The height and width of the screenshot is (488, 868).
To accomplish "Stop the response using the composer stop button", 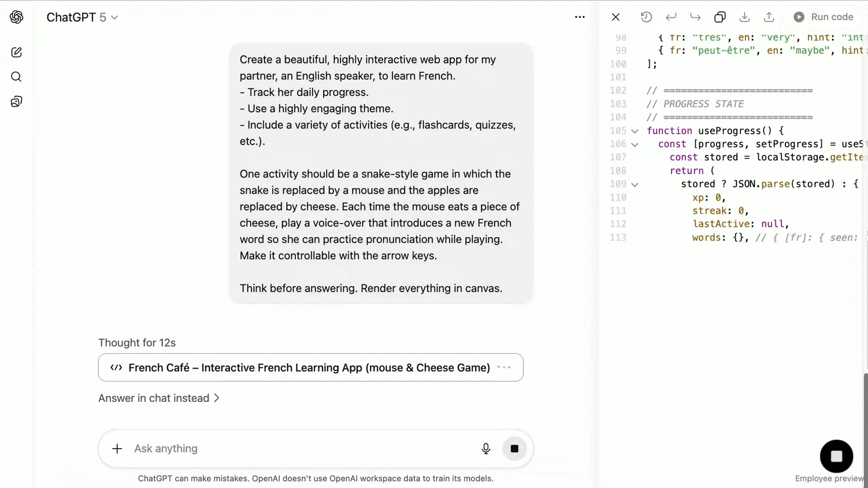I will coord(514,449).
